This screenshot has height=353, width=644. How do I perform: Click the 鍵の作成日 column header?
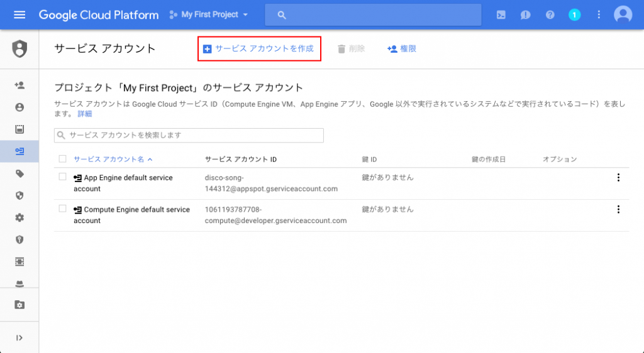488,160
